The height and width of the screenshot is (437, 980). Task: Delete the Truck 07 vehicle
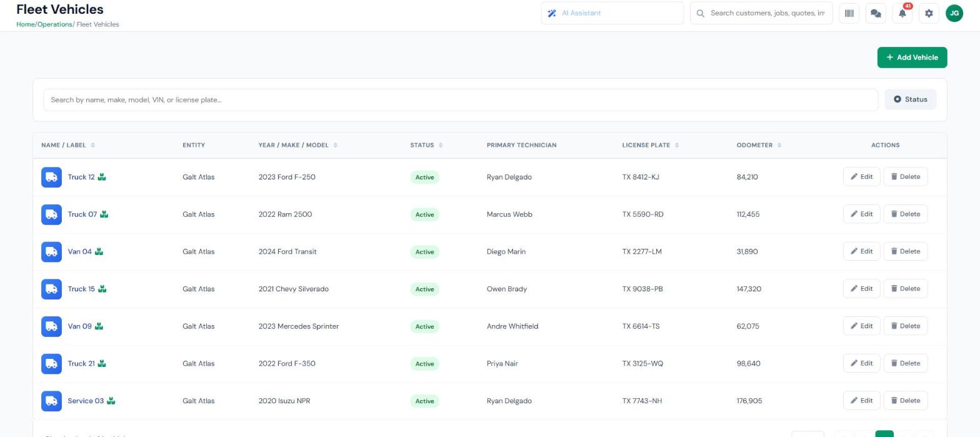pyautogui.click(x=905, y=214)
